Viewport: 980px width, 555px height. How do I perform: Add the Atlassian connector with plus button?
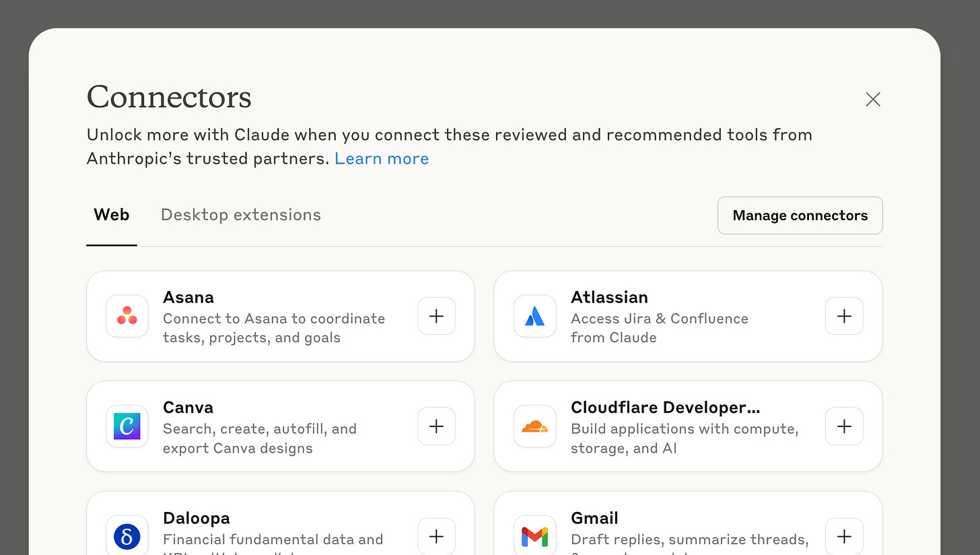(x=845, y=316)
